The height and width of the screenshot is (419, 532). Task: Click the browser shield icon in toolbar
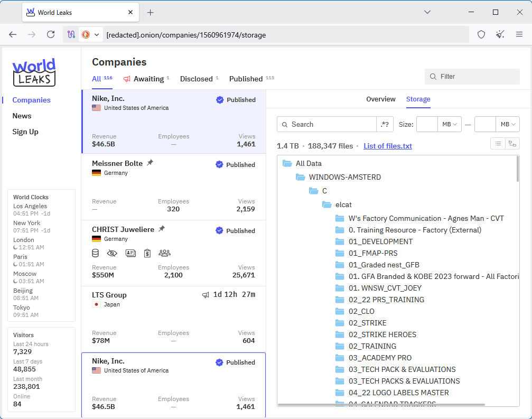pyautogui.click(x=481, y=35)
